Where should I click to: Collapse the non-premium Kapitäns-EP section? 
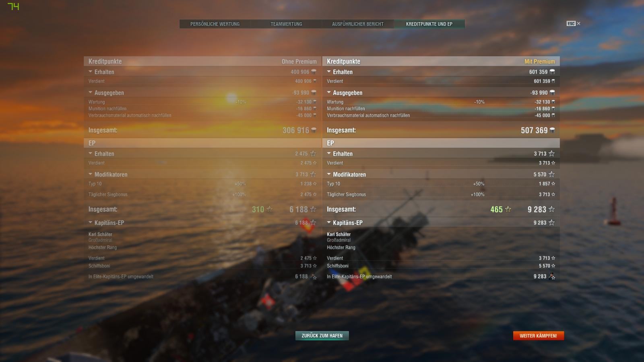coord(91,222)
